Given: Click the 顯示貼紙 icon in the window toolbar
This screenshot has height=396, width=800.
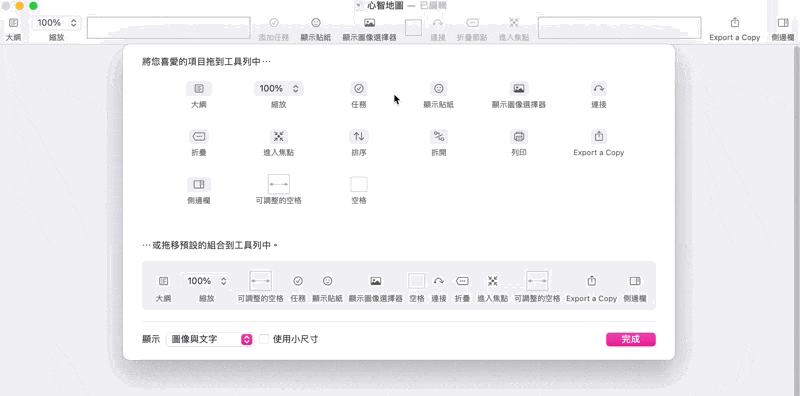Looking at the screenshot, I should pyautogui.click(x=316, y=22).
